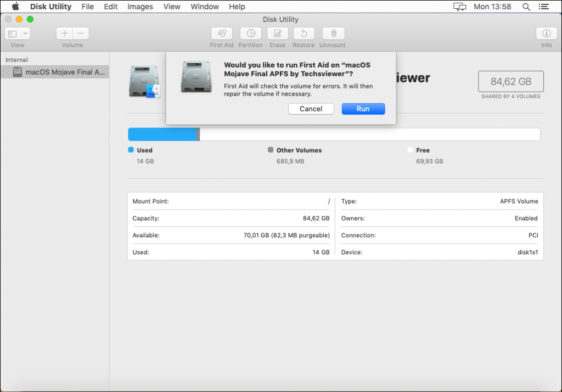
Task: Open the Window menu
Action: pos(205,7)
